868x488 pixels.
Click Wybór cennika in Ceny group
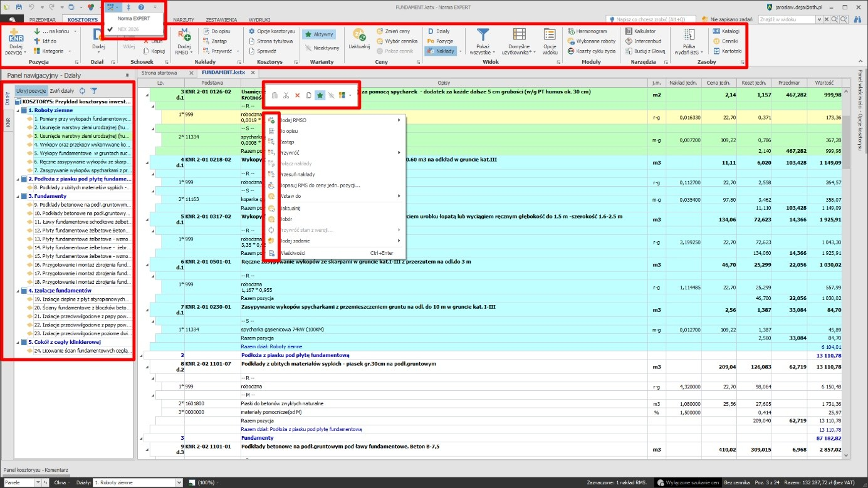[397, 41]
